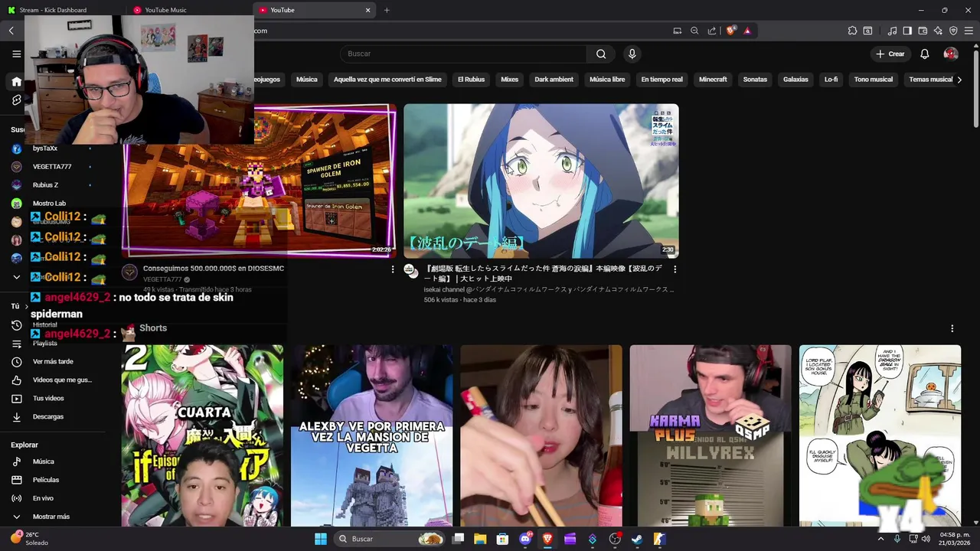Open browser extensions puzzle icon
The height and width of the screenshot is (551, 980).
click(x=852, y=31)
